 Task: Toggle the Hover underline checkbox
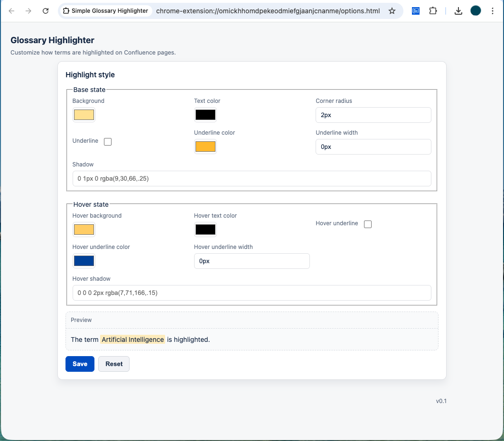coord(368,224)
